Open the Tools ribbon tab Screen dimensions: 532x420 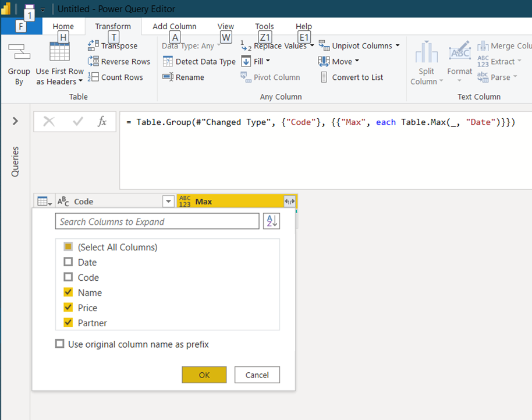(x=264, y=26)
